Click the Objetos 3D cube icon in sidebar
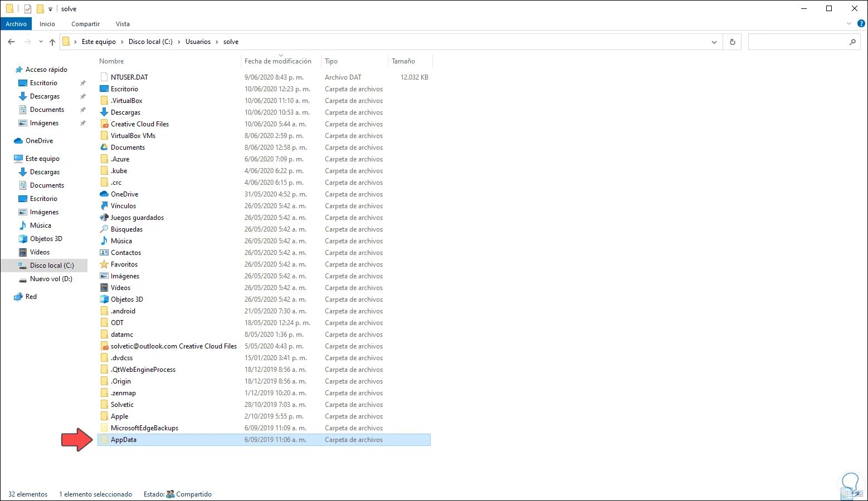Screen dimensions: 868x501 (x=23, y=239)
